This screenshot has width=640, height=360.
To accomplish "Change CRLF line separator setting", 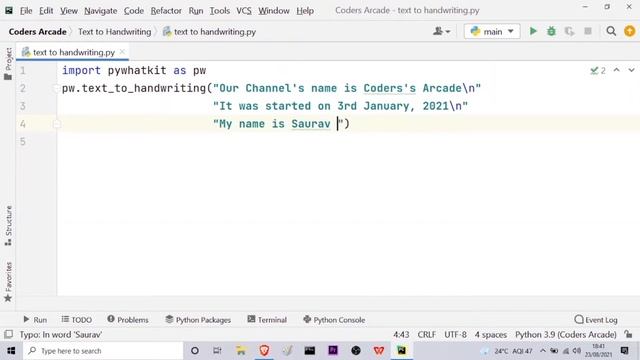I will 427,335.
